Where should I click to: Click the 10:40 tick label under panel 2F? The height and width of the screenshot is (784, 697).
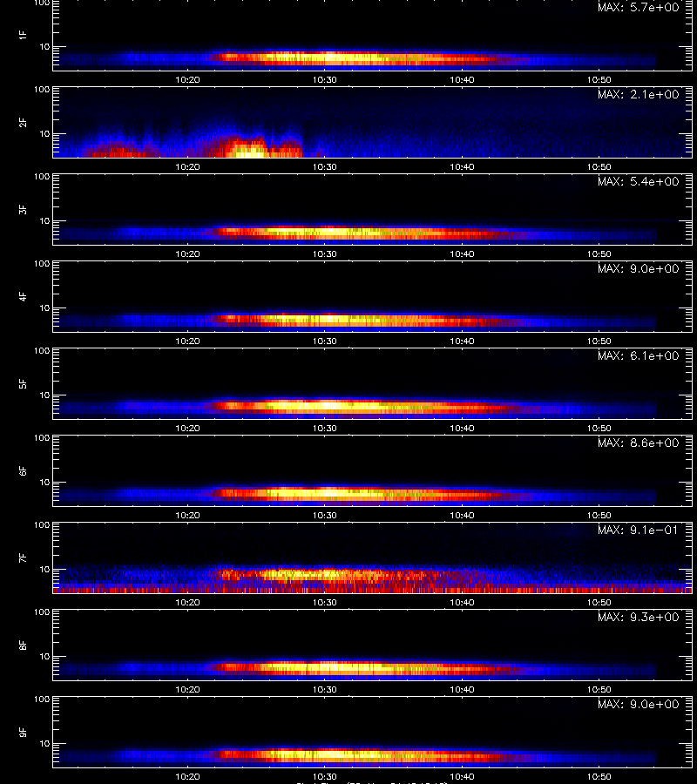pyautogui.click(x=462, y=167)
